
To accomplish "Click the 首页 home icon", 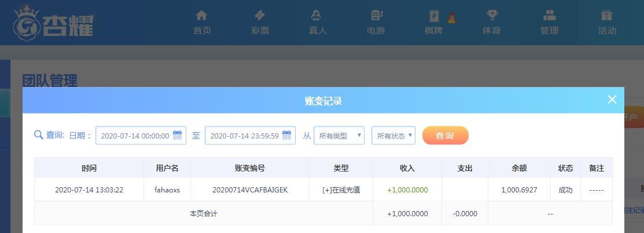I will [x=201, y=15].
